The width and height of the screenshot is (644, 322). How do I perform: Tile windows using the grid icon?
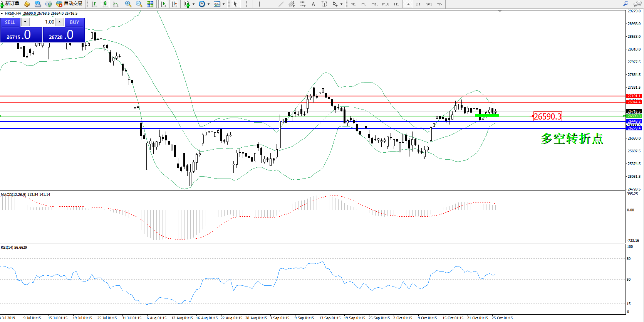tap(150, 4)
